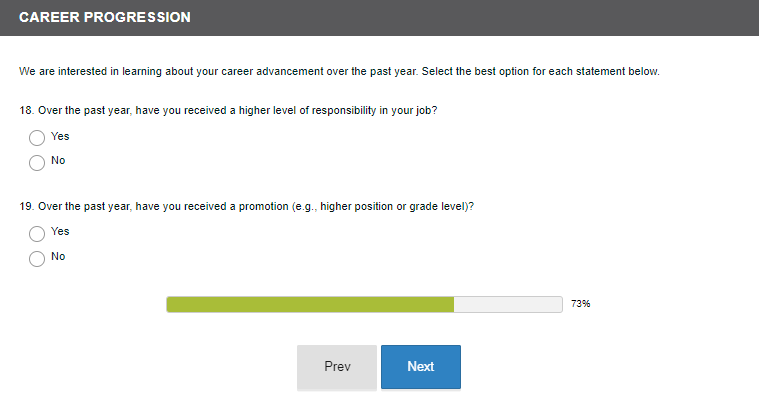759x417 pixels.
Task: Select Yes radio for higher responsibility question
Action: [37, 138]
